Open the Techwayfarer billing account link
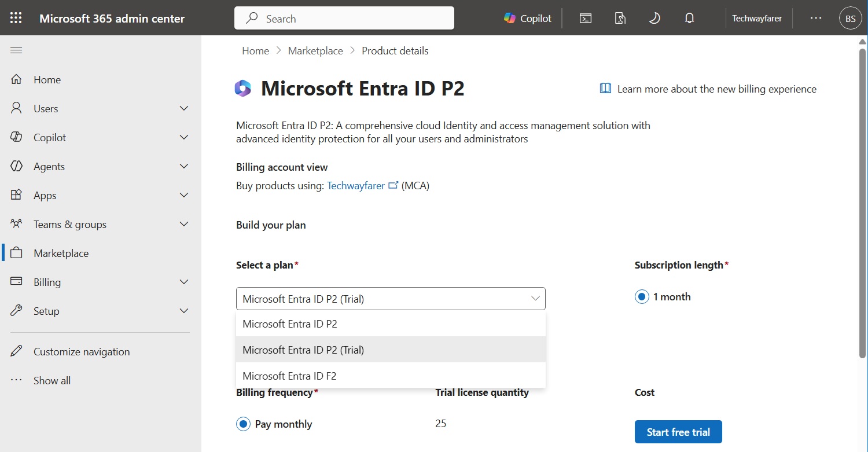Image resolution: width=868 pixels, height=452 pixels. click(363, 186)
